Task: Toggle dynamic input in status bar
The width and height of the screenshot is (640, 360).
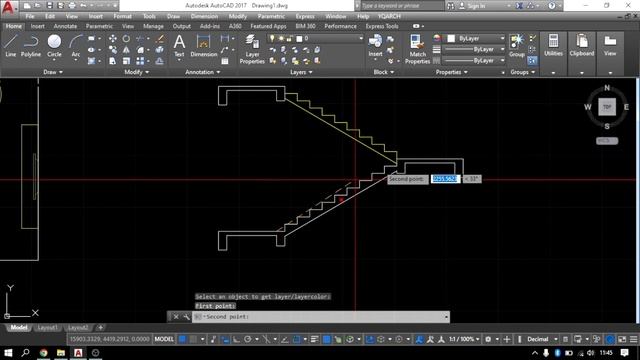Action: point(225,339)
